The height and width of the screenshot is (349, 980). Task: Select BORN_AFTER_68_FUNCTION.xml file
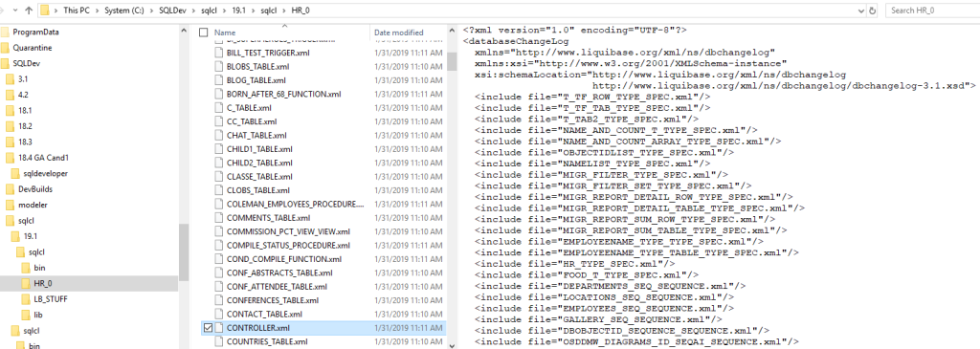tap(283, 94)
